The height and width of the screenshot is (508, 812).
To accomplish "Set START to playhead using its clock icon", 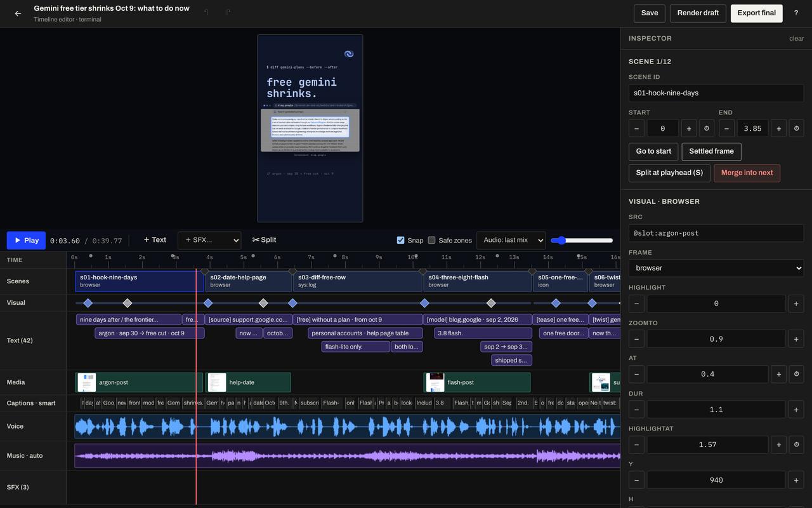I will tap(707, 128).
